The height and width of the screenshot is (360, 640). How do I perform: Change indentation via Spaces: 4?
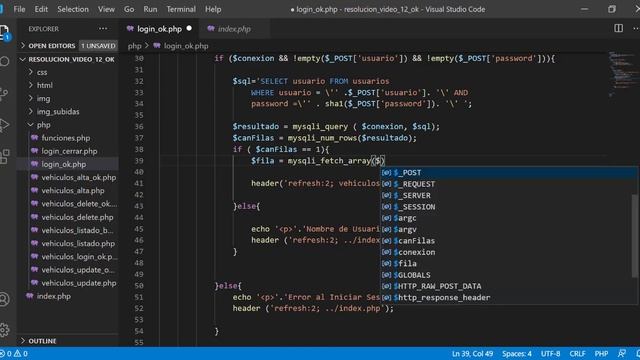517,353
